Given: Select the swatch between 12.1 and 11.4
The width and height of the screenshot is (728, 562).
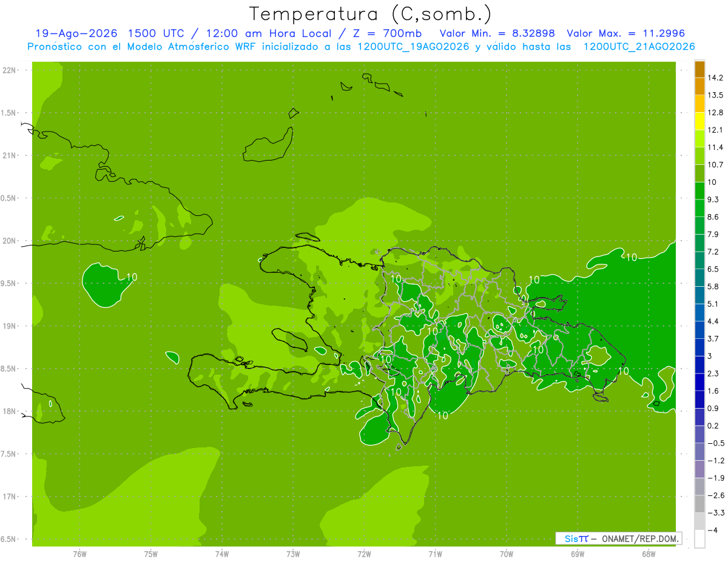Looking at the screenshot, I should coord(699,138).
